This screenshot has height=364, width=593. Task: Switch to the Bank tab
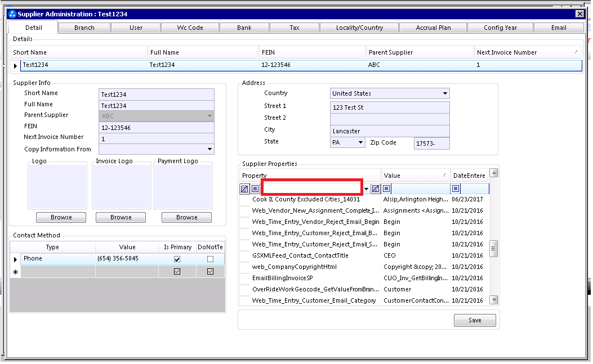click(244, 28)
